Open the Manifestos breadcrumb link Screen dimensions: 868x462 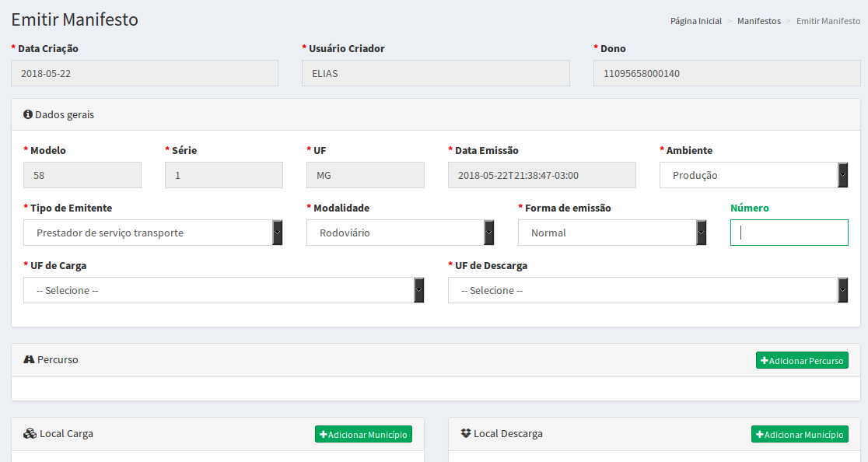tap(758, 21)
